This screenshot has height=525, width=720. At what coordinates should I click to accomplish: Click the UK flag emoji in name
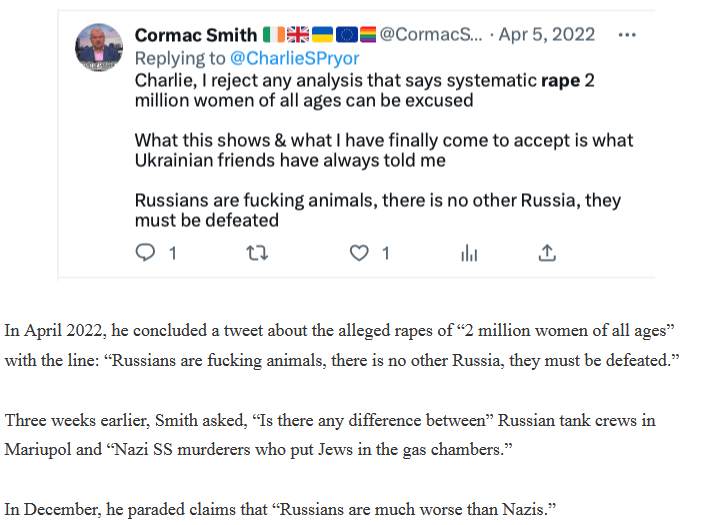point(298,35)
